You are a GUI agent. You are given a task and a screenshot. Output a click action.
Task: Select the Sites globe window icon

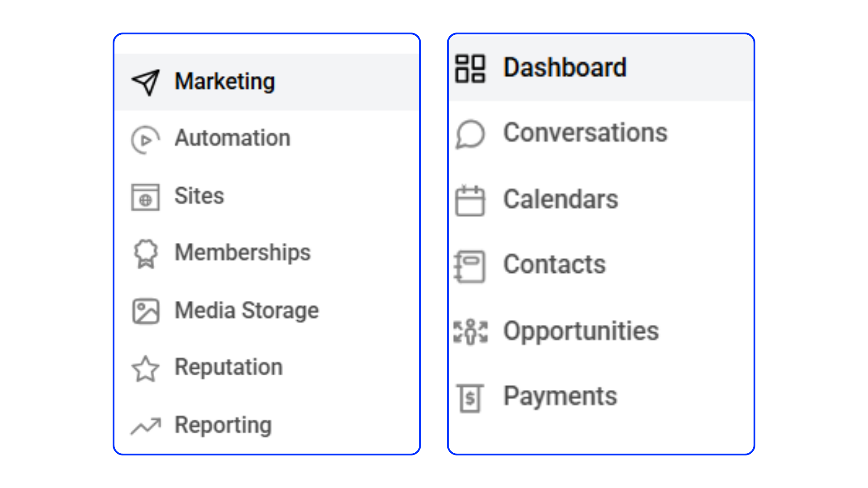[x=145, y=197]
